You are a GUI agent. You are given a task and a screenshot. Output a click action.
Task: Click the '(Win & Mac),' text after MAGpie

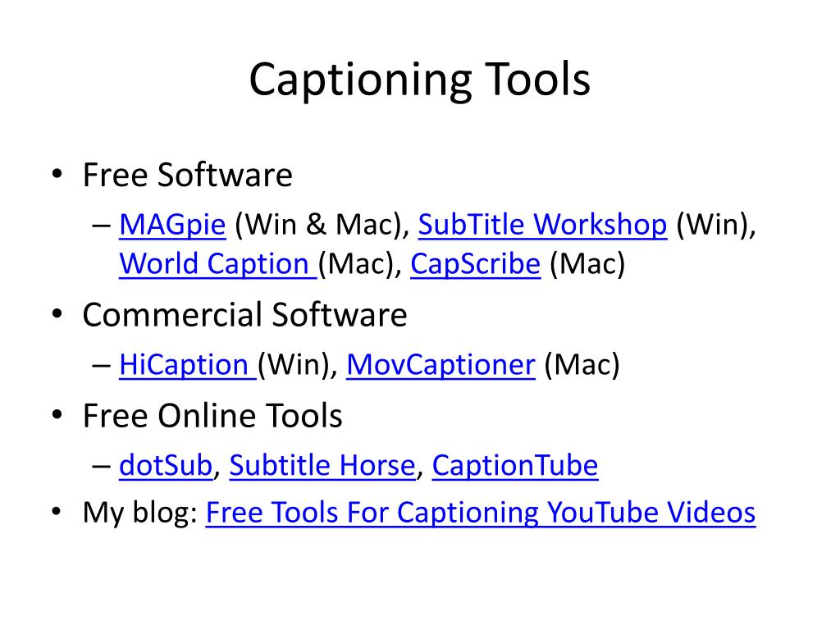pyautogui.click(x=322, y=225)
